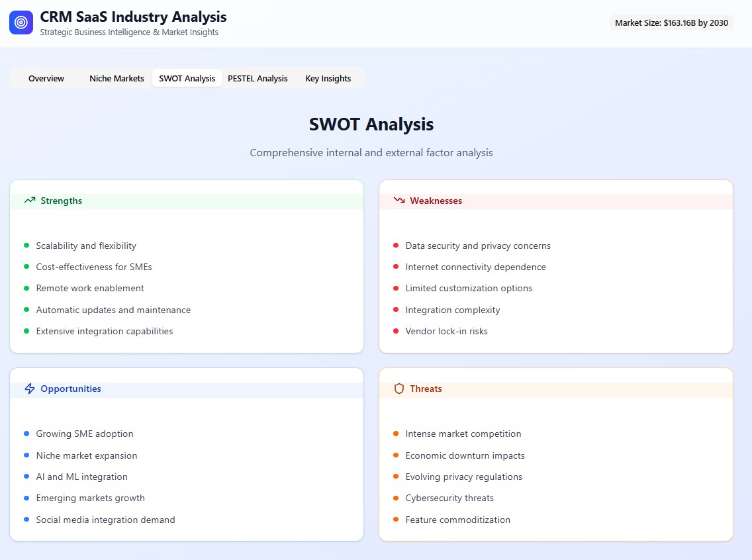Select the Scalability and flexibility item
752x560 pixels.
(86, 246)
